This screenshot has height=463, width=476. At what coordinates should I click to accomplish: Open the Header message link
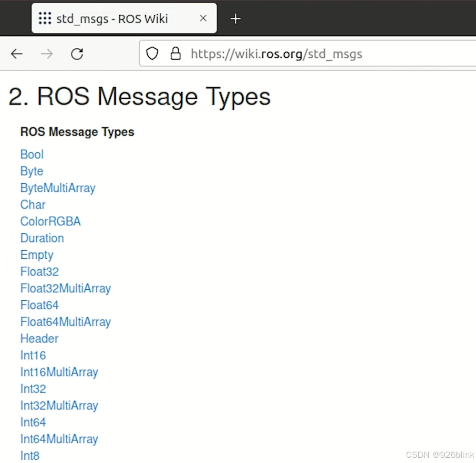(x=39, y=339)
